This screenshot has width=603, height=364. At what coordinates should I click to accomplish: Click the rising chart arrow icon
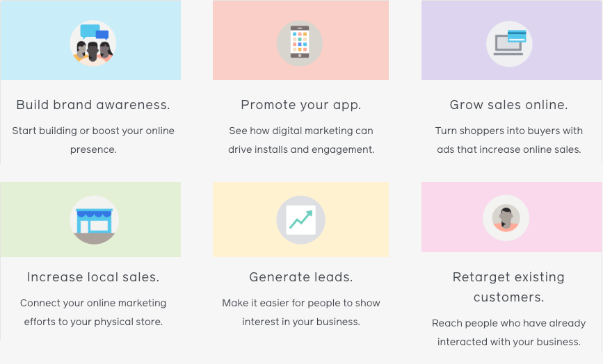(x=300, y=220)
